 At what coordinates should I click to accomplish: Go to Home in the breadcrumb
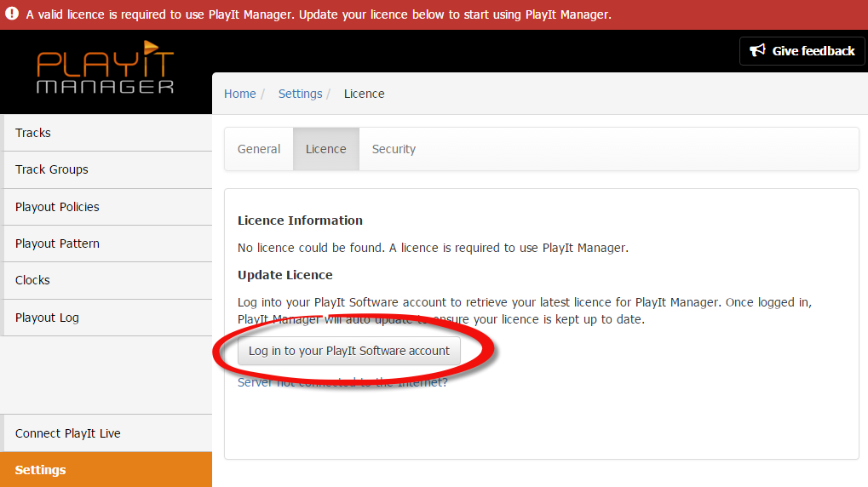239,94
